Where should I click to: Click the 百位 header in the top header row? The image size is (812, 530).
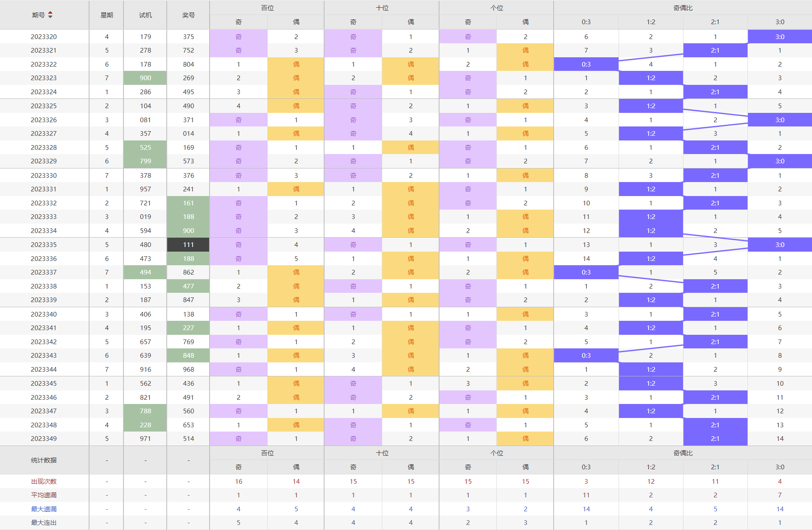coord(267,8)
